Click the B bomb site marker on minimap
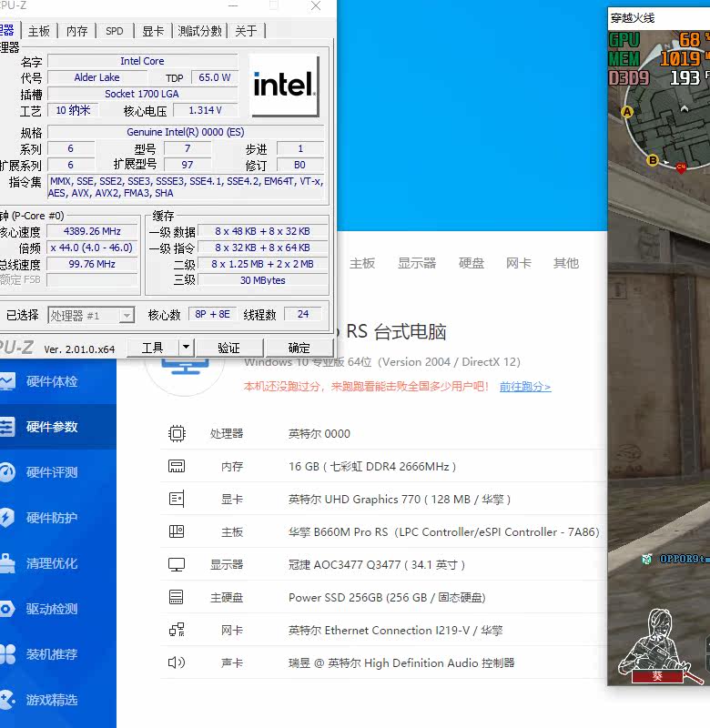Viewport: 710px width, 728px height. tap(653, 161)
